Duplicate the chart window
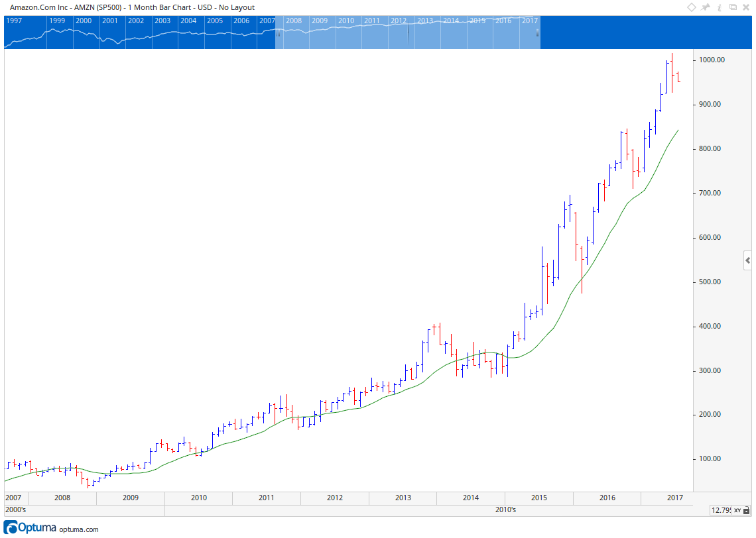The height and width of the screenshot is (538, 756). click(x=734, y=7)
